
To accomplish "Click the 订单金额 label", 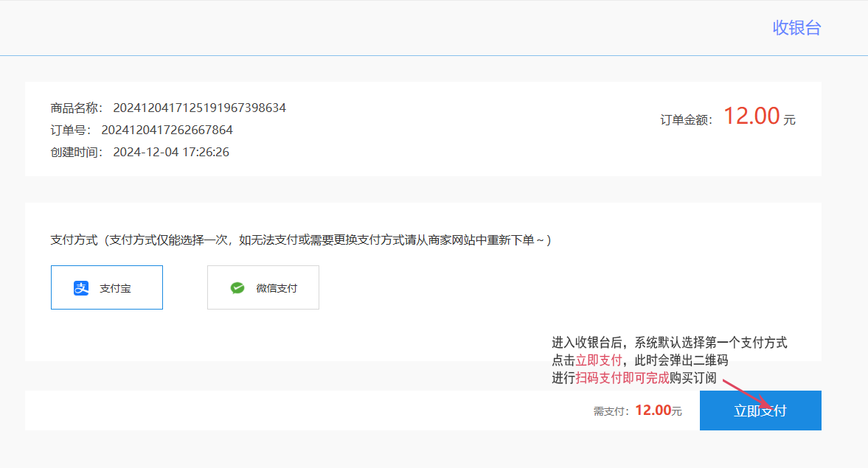I will (x=686, y=120).
